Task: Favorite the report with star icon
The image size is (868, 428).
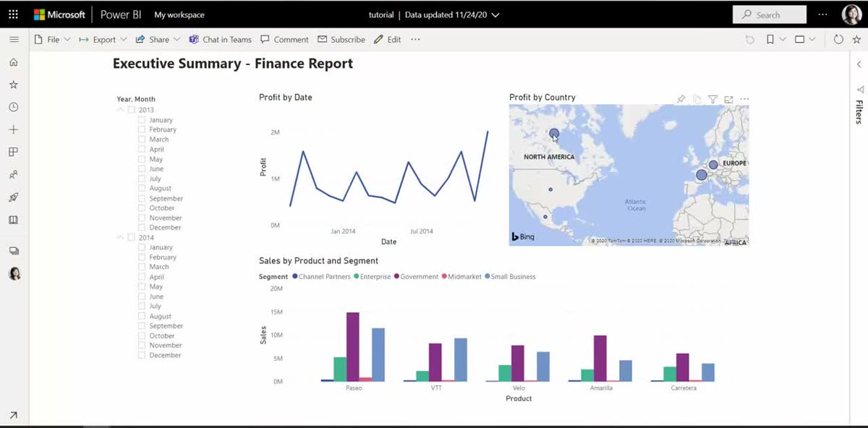Action: point(856,40)
